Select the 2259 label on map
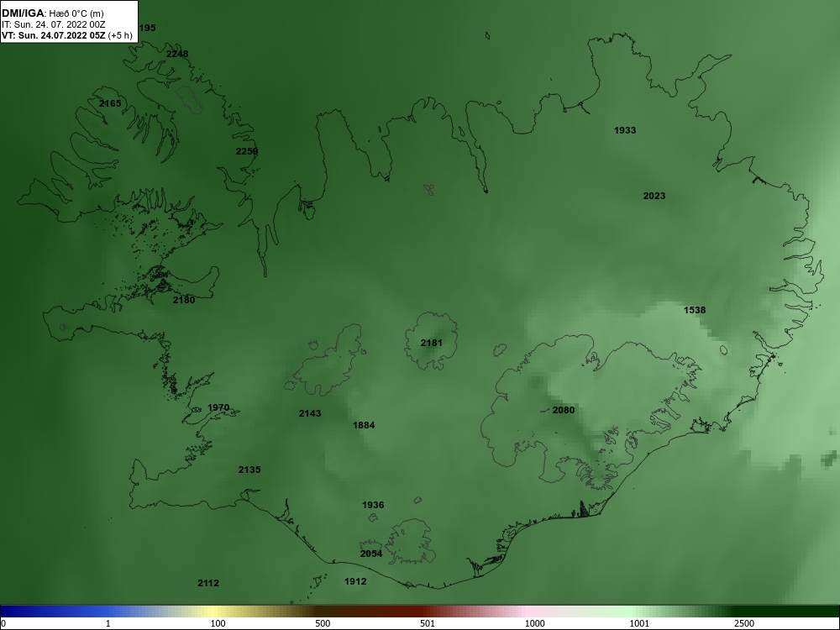 (x=247, y=151)
